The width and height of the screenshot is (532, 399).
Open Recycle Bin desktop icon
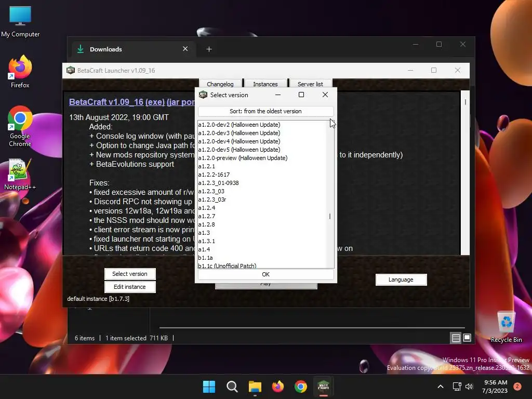(x=506, y=327)
